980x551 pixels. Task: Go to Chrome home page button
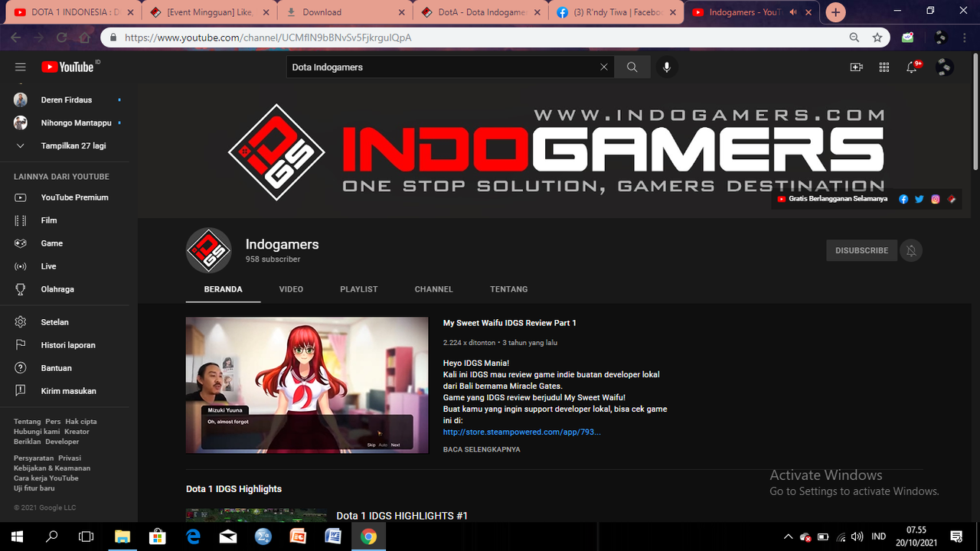point(85,37)
